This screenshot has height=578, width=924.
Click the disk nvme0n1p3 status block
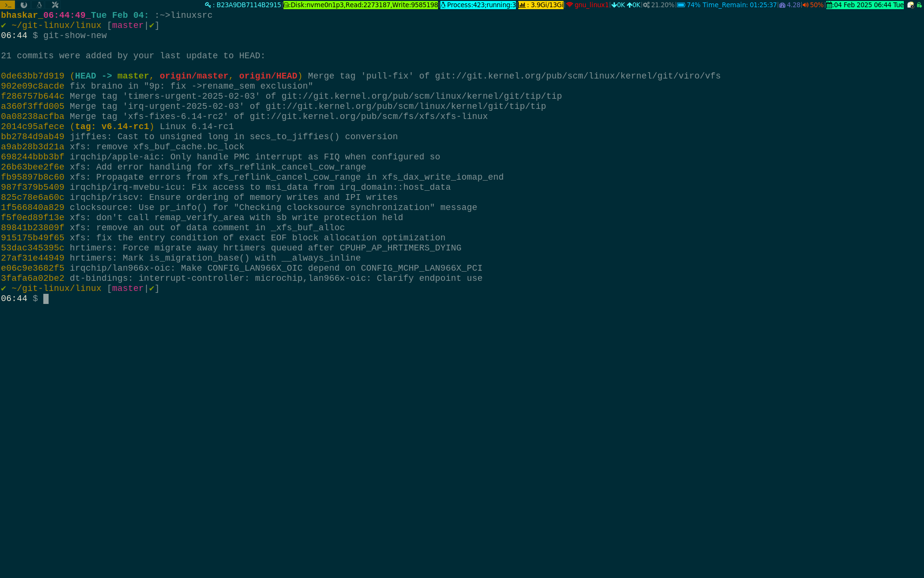[360, 5]
